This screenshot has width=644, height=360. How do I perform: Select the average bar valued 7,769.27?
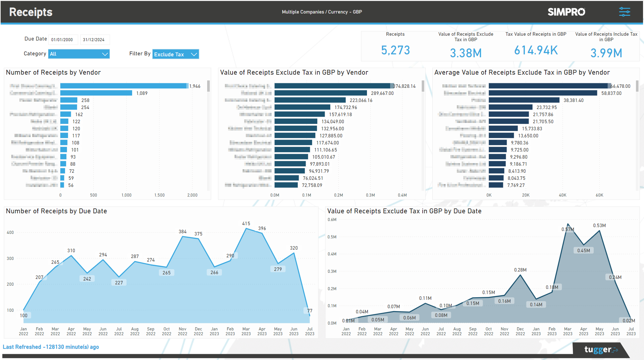point(496,185)
